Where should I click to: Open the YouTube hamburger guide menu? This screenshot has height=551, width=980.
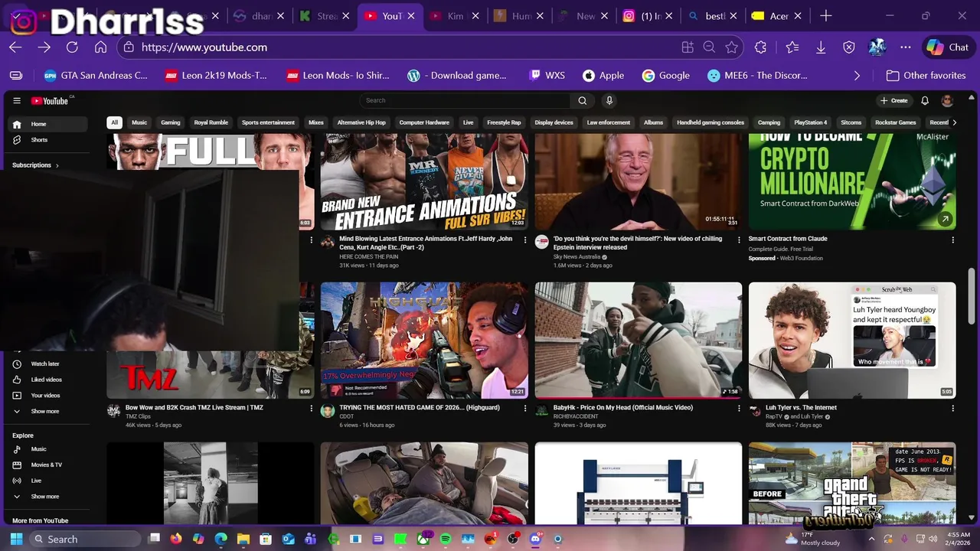pos(16,100)
